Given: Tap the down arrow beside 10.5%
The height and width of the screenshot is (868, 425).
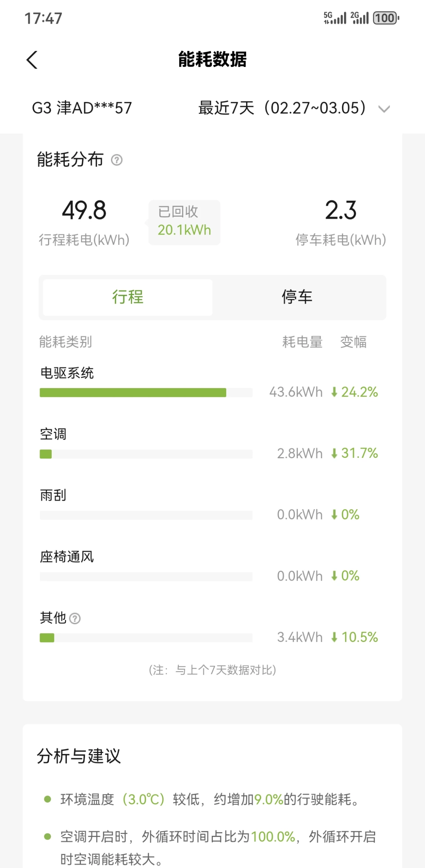Looking at the screenshot, I should tap(334, 637).
